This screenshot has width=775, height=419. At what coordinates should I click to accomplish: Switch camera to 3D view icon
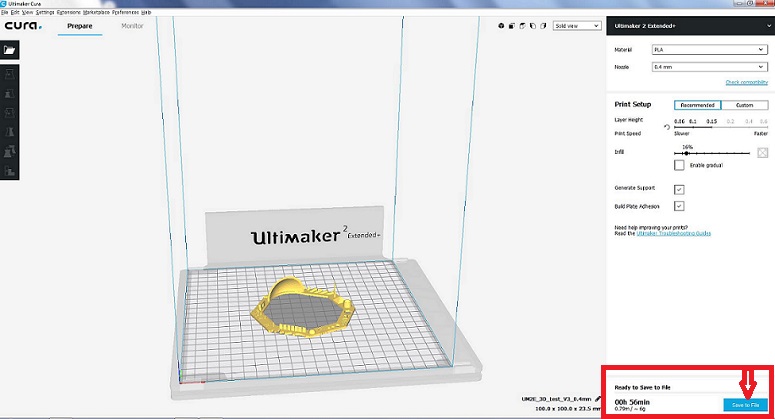click(501, 26)
